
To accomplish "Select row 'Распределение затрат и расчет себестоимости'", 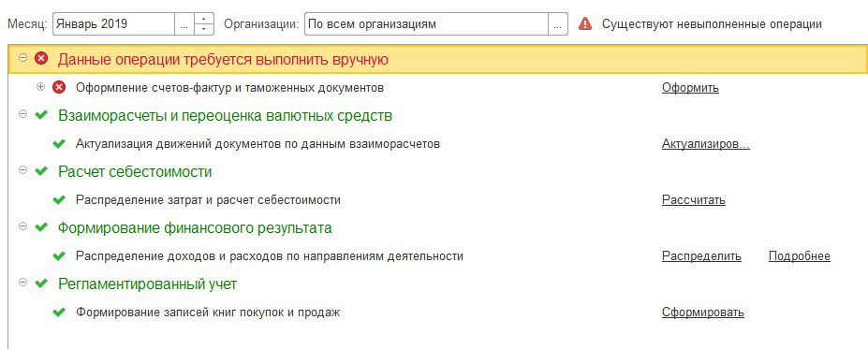I will coord(208,199).
